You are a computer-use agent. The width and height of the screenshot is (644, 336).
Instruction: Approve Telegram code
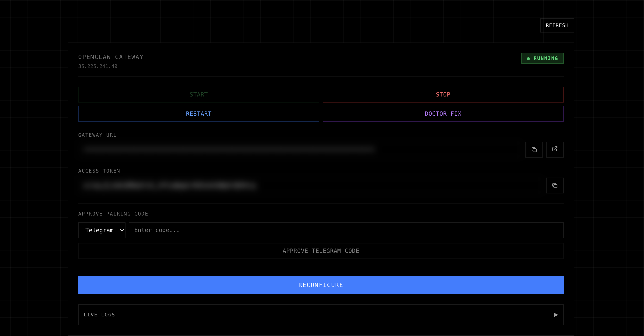pyautogui.click(x=321, y=251)
